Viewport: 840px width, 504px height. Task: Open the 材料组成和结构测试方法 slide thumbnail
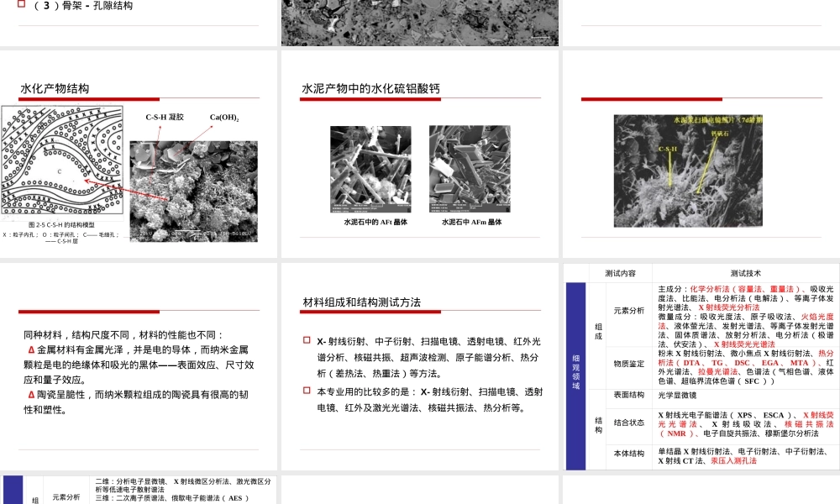click(x=420, y=367)
